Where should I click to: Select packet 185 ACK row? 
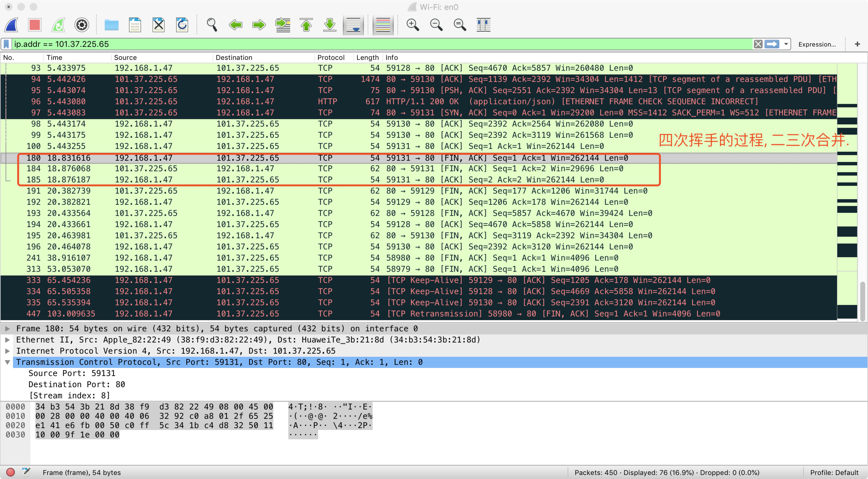[x=419, y=179]
